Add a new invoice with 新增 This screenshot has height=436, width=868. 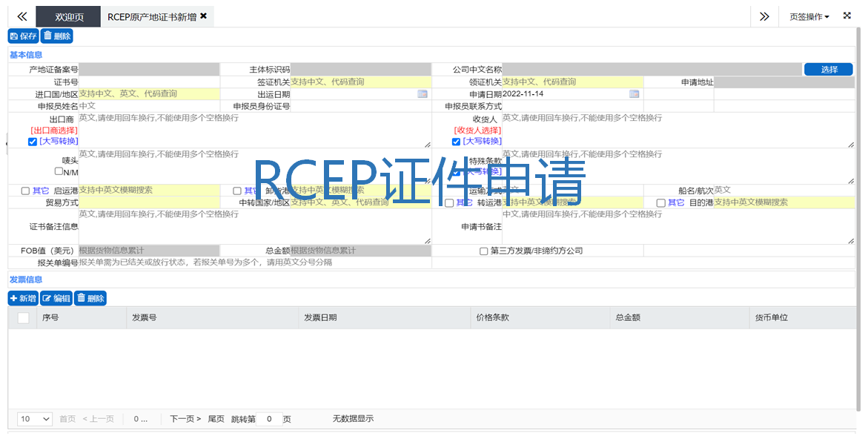[23, 298]
